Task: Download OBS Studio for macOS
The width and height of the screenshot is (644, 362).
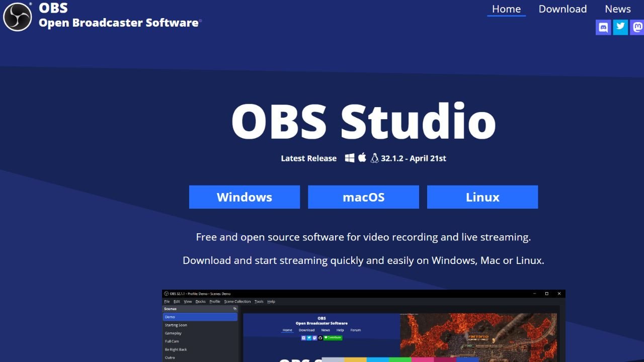Action: tap(363, 197)
